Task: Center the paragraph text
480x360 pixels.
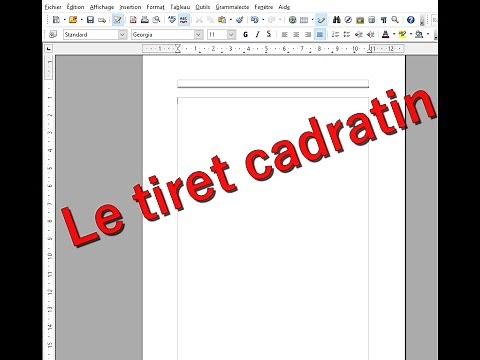Action: point(296,34)
